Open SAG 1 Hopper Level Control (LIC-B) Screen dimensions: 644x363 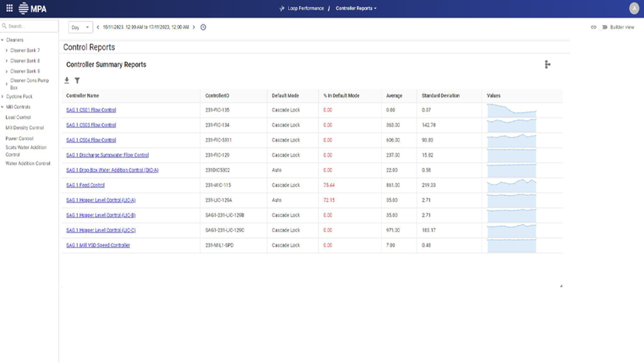pyautogui.click(x=101, y=215)
